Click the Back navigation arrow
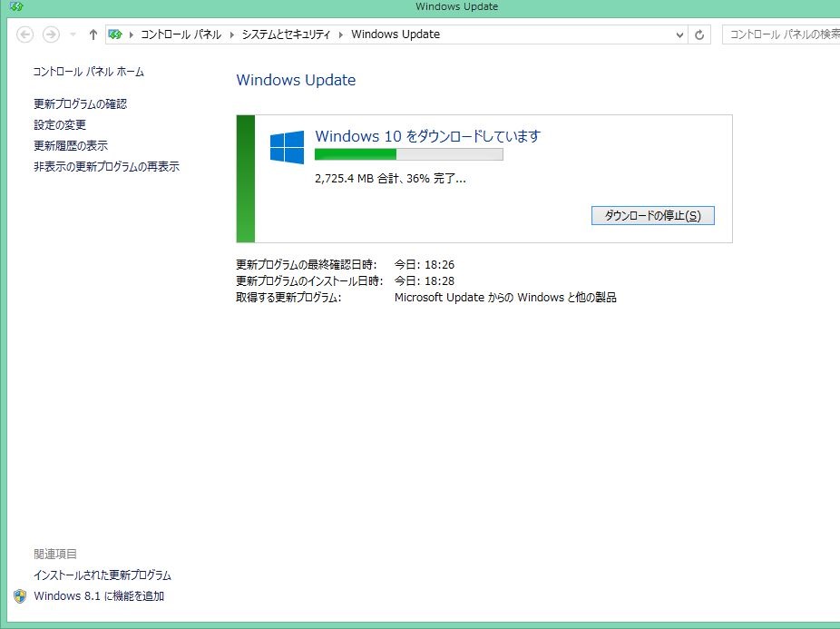Screen dimensions: 840x629 pos(24,34)
